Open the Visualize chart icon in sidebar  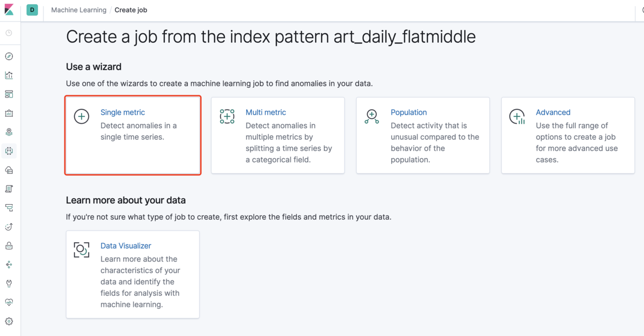[9, 75]
